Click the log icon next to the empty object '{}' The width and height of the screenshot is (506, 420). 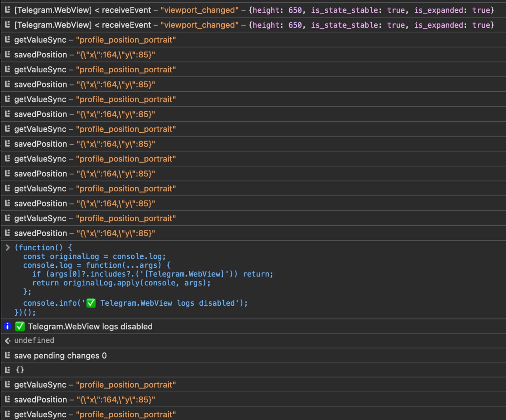click(7, 369)
